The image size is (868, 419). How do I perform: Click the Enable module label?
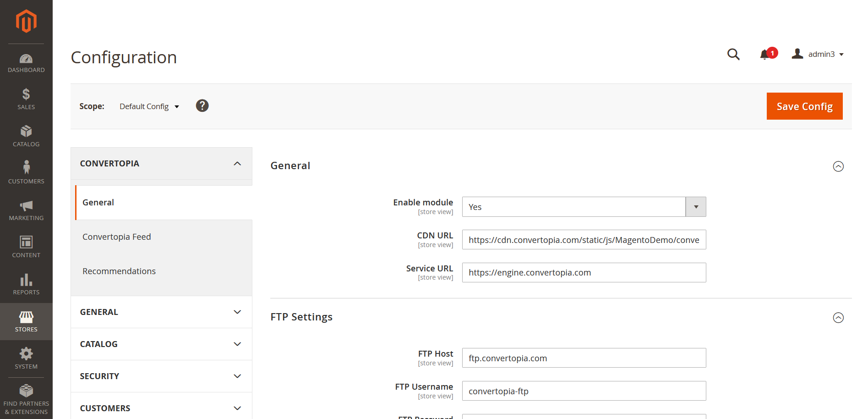(423, 202)
